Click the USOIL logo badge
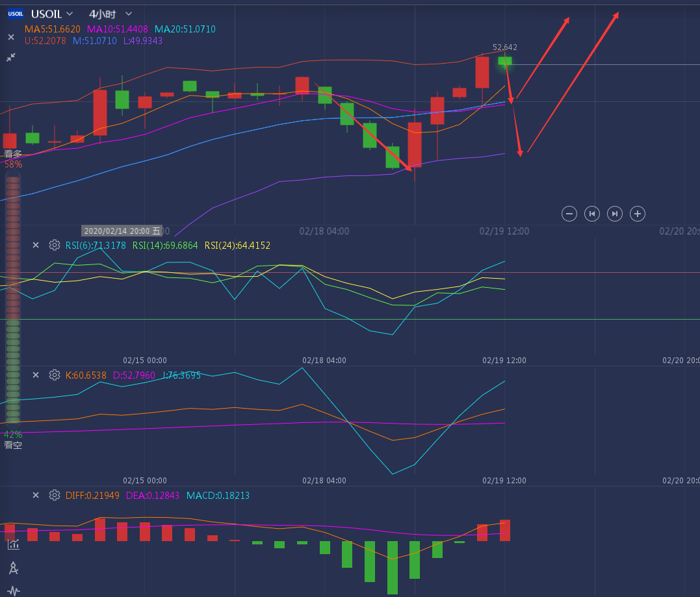The image size is (700, 597). pyautogui.click(x=15, y=14)
